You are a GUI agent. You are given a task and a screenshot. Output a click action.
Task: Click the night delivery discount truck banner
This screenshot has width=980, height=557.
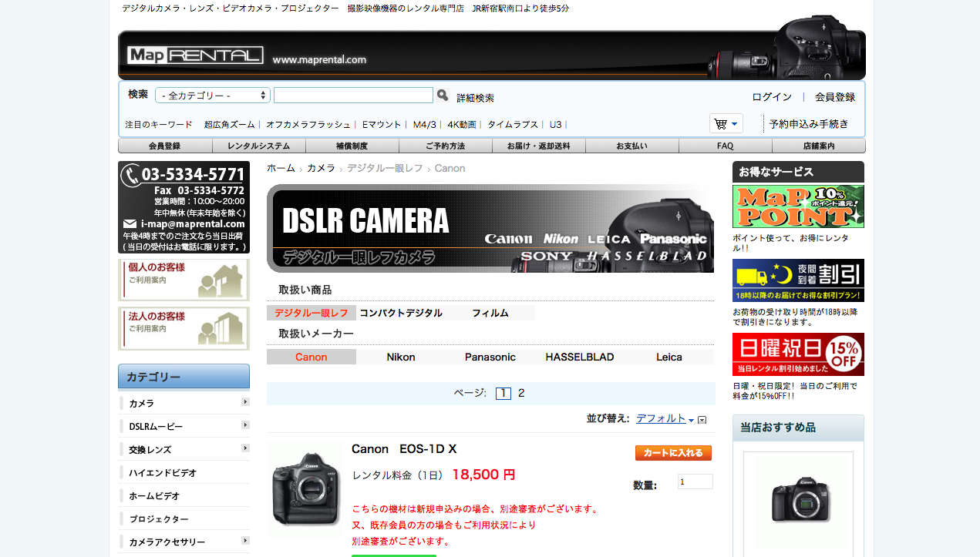tap(798, 280)
